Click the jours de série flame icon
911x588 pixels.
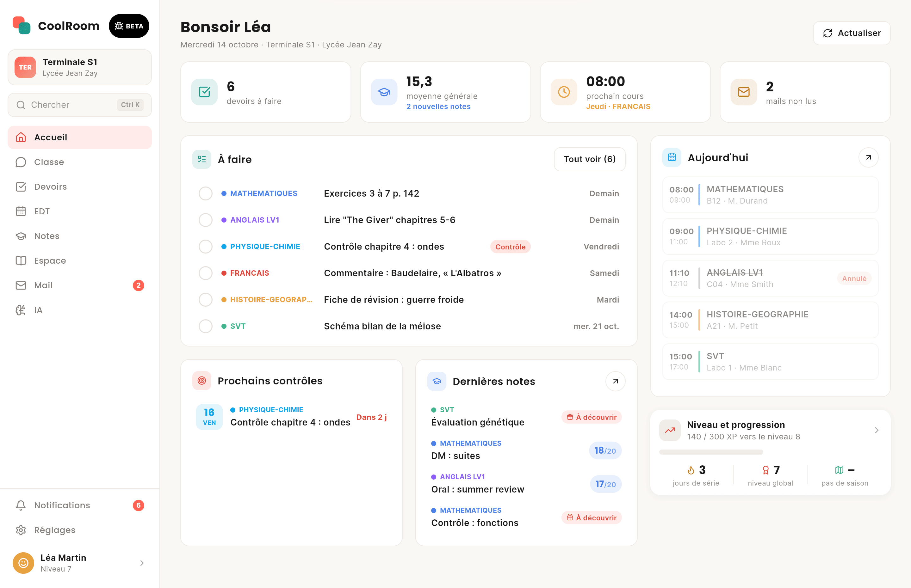[x=691, y=470]
